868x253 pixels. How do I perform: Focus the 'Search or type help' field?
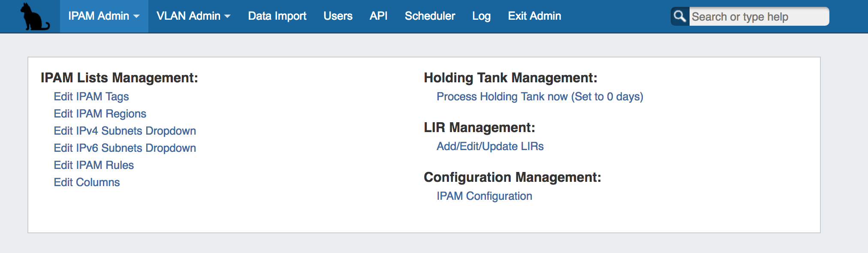coord(758,17)
